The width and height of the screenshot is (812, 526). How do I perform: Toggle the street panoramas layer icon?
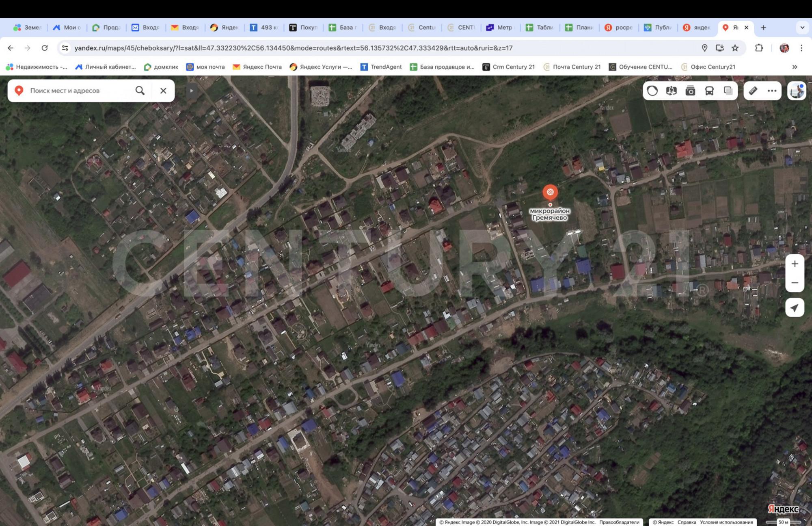click(x=671, y=91)
